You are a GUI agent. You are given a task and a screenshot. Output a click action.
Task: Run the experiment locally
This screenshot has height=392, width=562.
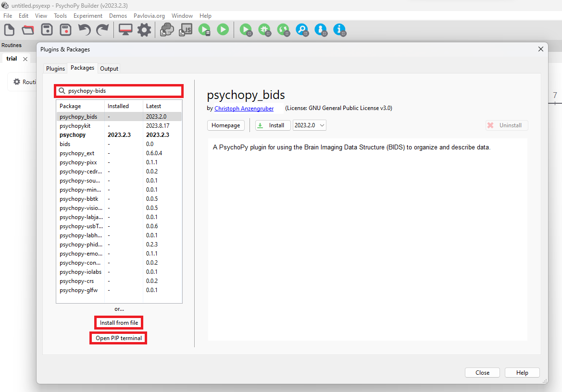(223, 30)
